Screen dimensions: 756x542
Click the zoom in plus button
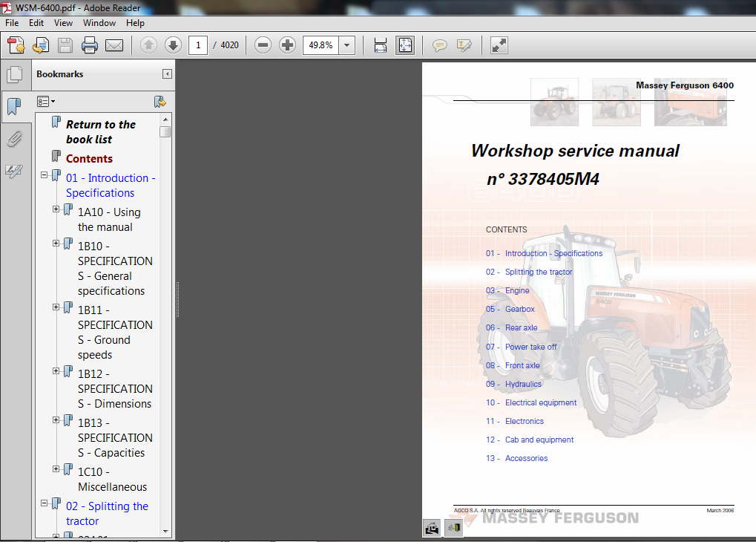[287, 45]
